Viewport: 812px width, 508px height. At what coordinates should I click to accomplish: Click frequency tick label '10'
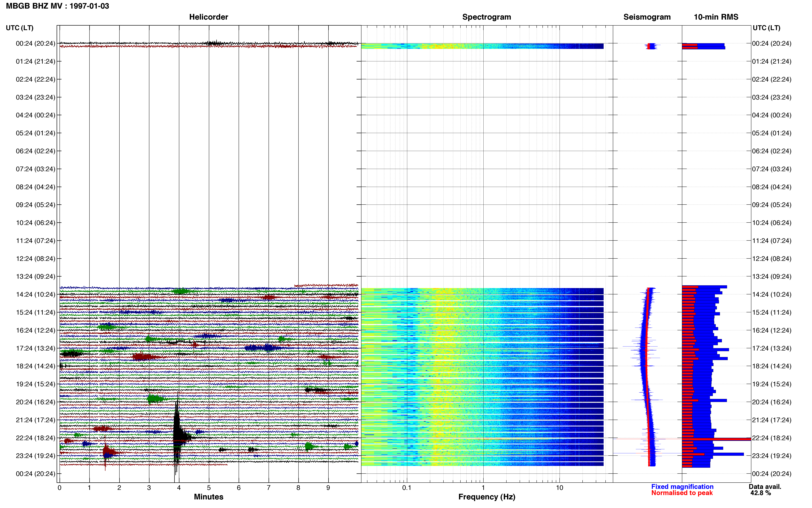click(559, 488)
